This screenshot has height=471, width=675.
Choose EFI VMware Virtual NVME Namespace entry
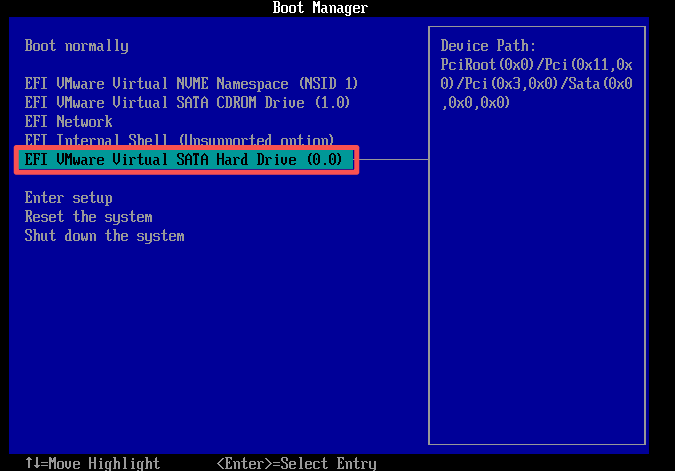(191, 83)
